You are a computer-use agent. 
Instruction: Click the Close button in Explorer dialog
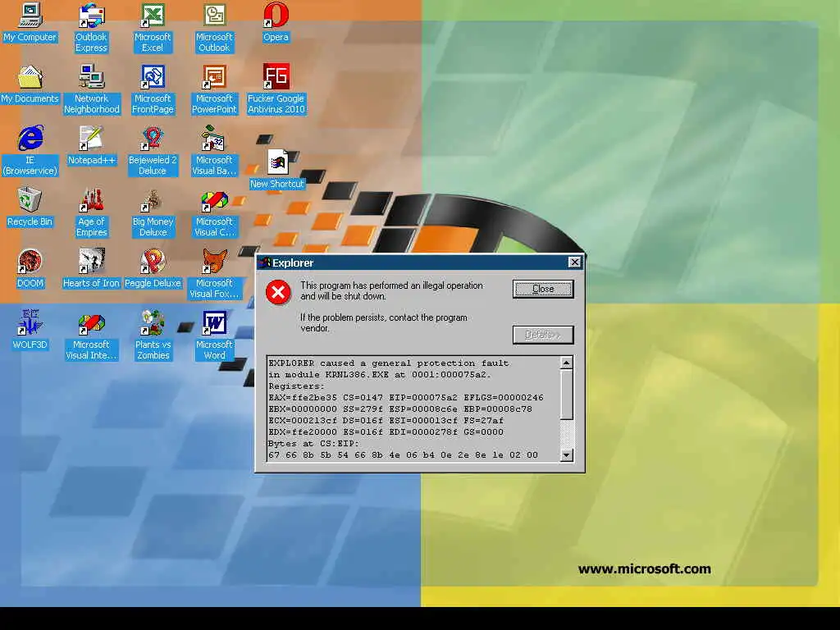(543, 289)
